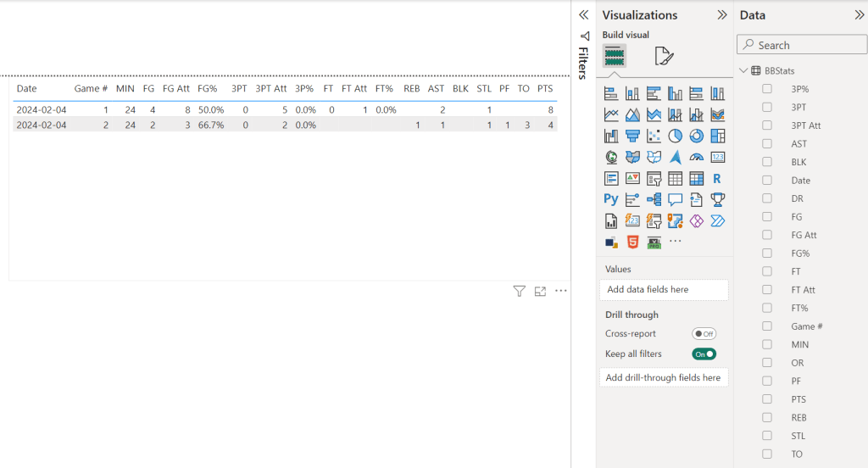Choose the funnel chart visual
The height and width of the screenshot is (468, 868).
(632, 136)
